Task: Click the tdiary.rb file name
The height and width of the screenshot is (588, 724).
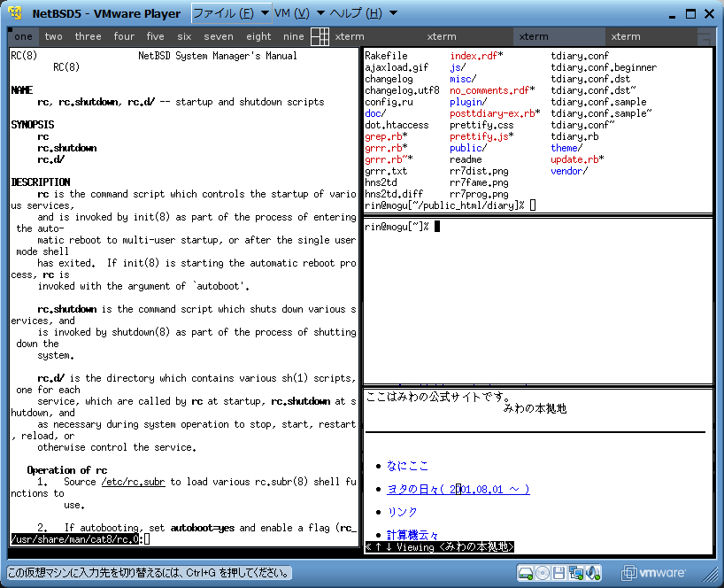Action: pos(574,136)
